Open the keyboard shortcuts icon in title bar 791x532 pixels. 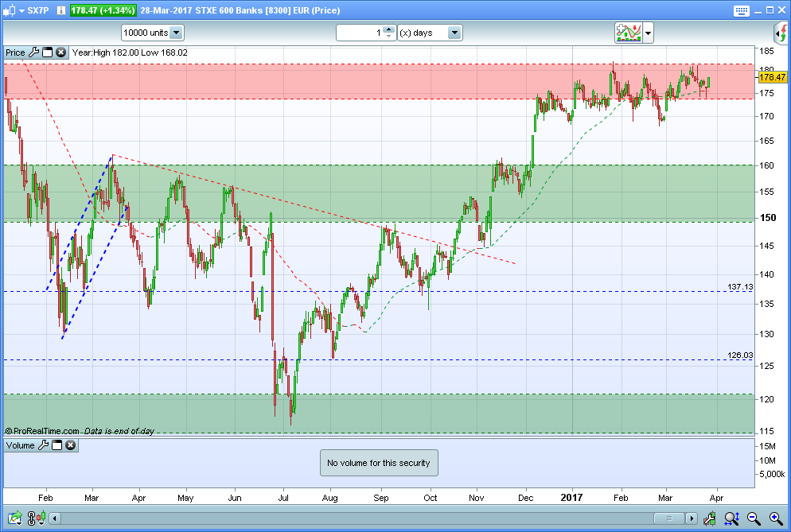[x=741, y=10]
